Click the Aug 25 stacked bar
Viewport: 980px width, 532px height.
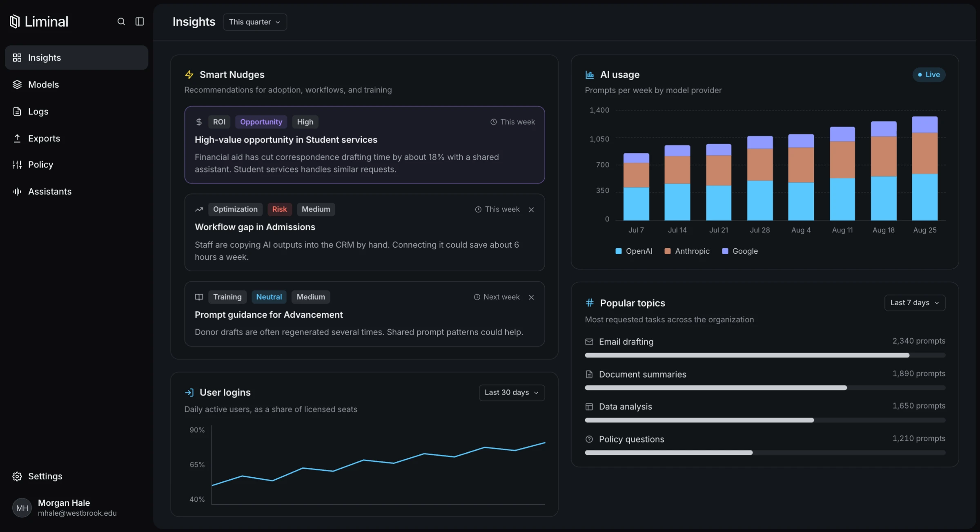point(924,169)
